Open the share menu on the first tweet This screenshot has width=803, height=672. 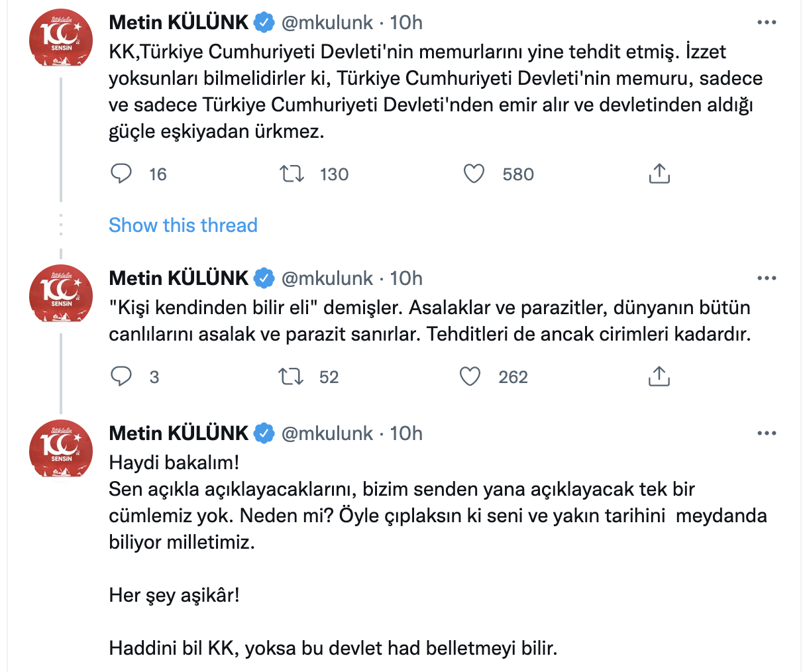pyautogui.click(x=659, y=174)
